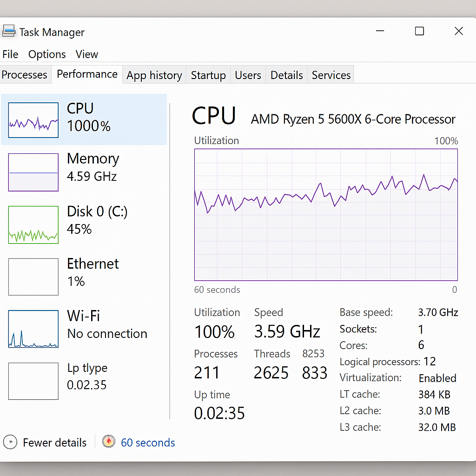Open the Details tab
The image size is (476, 476).
click(x=286, y=74)
